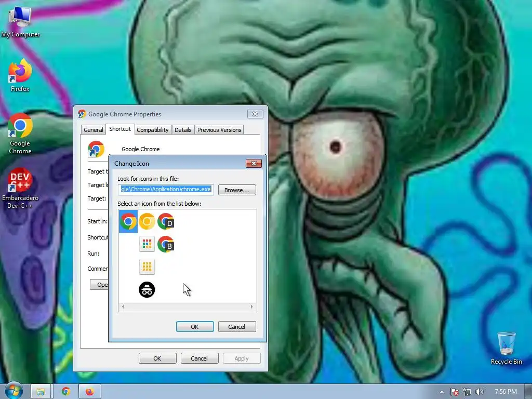Viewport: 532px width, 399px height.
Task: Click Cancel in Google Chrome Properties window
Action: [x=199, y=358]
